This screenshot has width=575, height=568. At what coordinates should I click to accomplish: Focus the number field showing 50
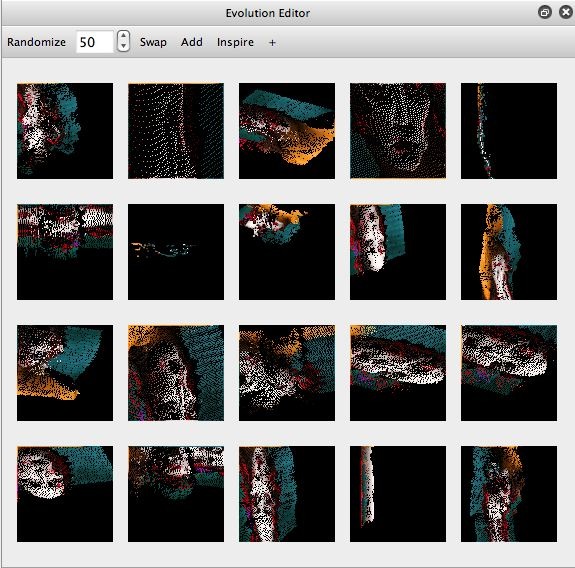[x=95, y=42]
